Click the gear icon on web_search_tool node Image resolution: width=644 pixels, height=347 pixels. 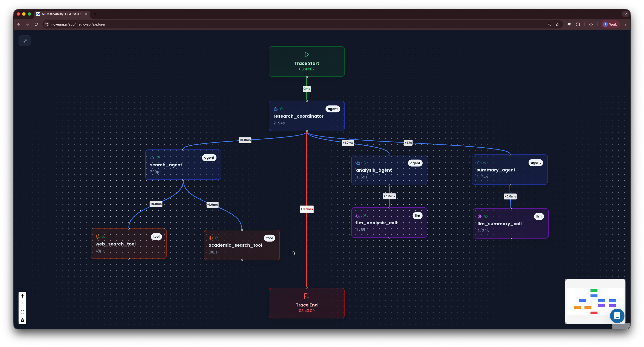click(98, 236)
